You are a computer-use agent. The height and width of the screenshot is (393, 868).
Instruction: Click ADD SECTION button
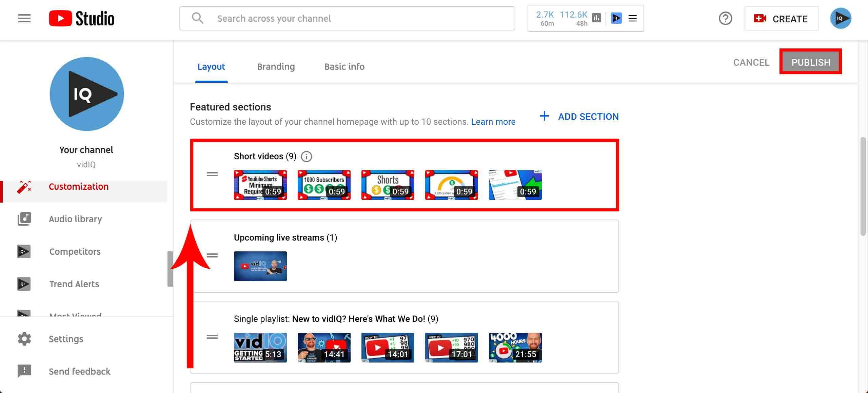coord(579,117)
